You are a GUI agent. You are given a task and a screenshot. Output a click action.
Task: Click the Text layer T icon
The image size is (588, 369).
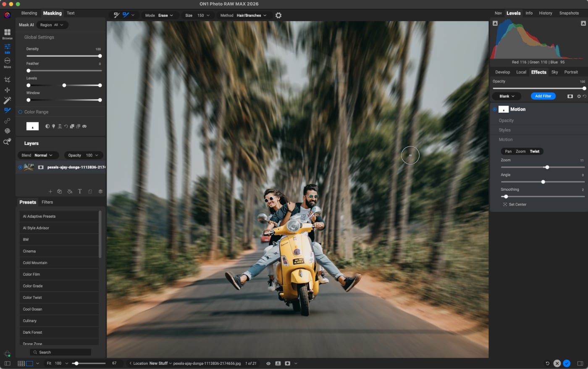[80, 192]
